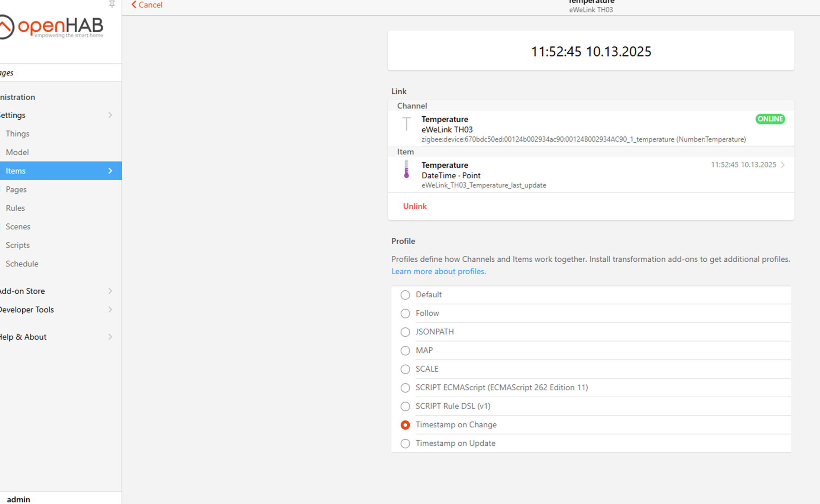Click the ONLINE status badge
820x504 pixels.
(770, 119)
